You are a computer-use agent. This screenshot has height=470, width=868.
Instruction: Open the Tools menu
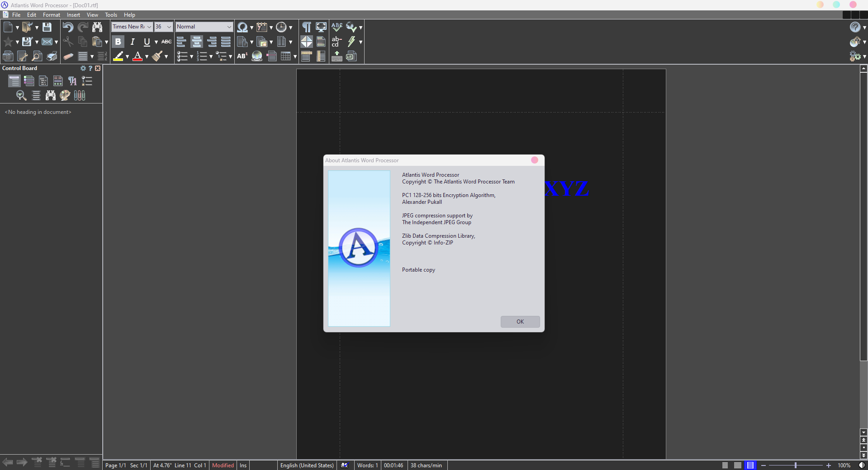(x=111, y=15)
